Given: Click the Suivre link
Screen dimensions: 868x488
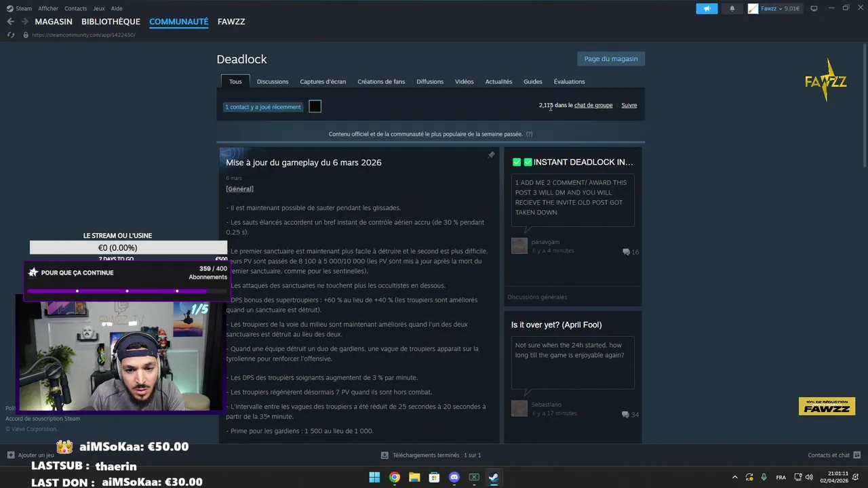Looking at the screenshot, I should point(629,105).
